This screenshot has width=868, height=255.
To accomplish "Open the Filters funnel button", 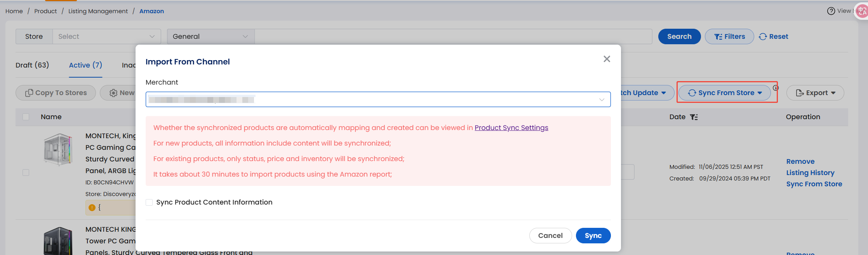I will [x=729, y=36].
